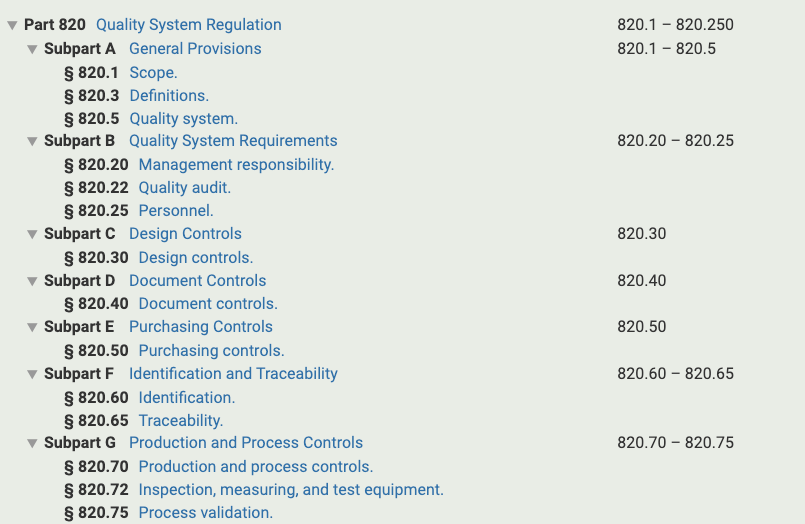
Task: Open Inspection, measuring, and test equipment link
Action: [x=291, y=490]
